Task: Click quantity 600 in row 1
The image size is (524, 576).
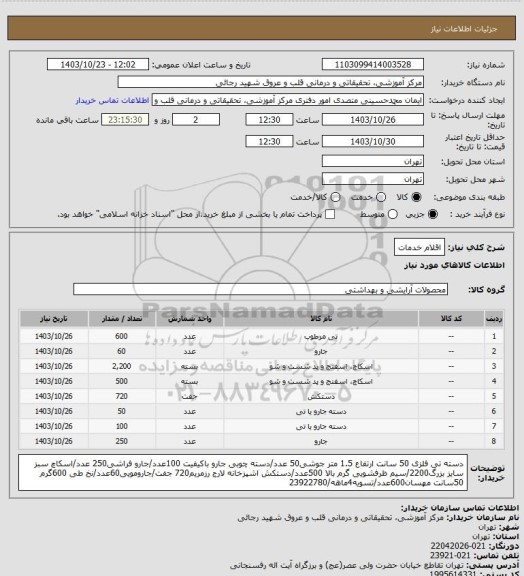Action: (122, 336)
